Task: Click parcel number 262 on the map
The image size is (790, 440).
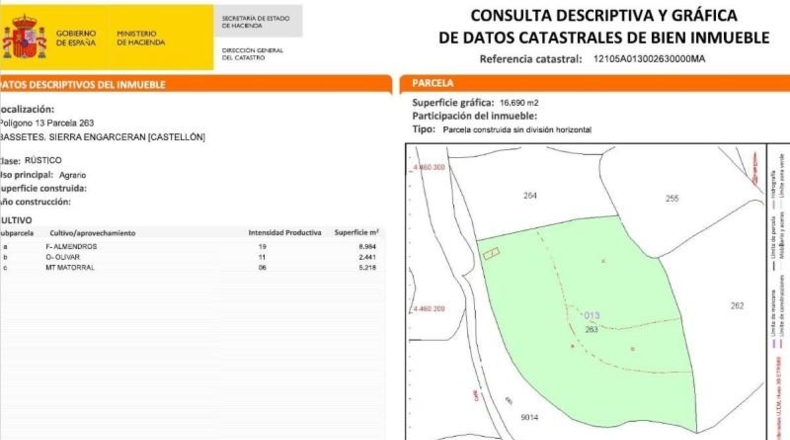Action: 737,305
